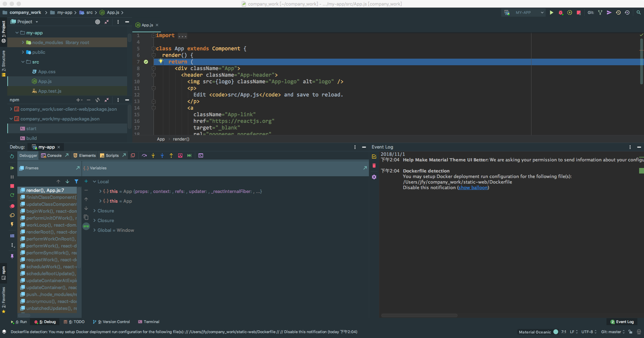Open Terminal tool window
The height and width of the screenshot is (338, 644).
pos(149,322)
